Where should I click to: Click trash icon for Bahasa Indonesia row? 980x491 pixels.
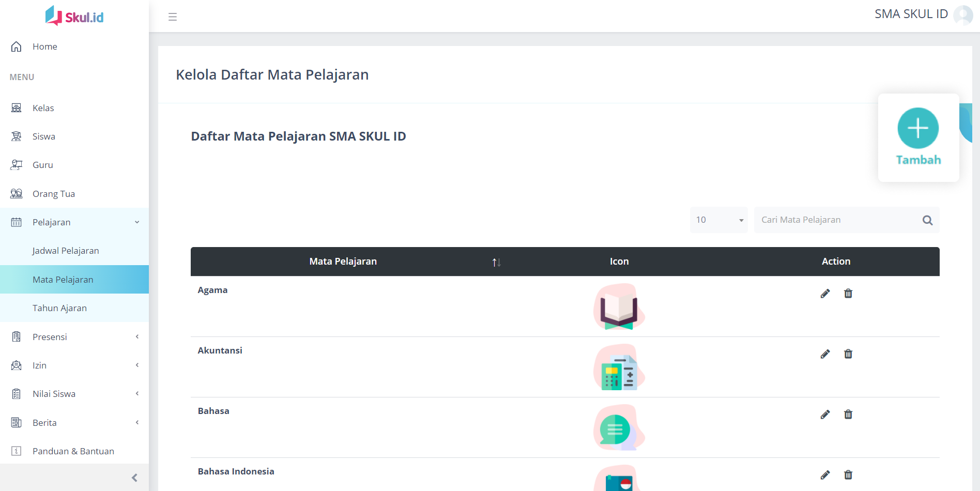tap(848, 475)
